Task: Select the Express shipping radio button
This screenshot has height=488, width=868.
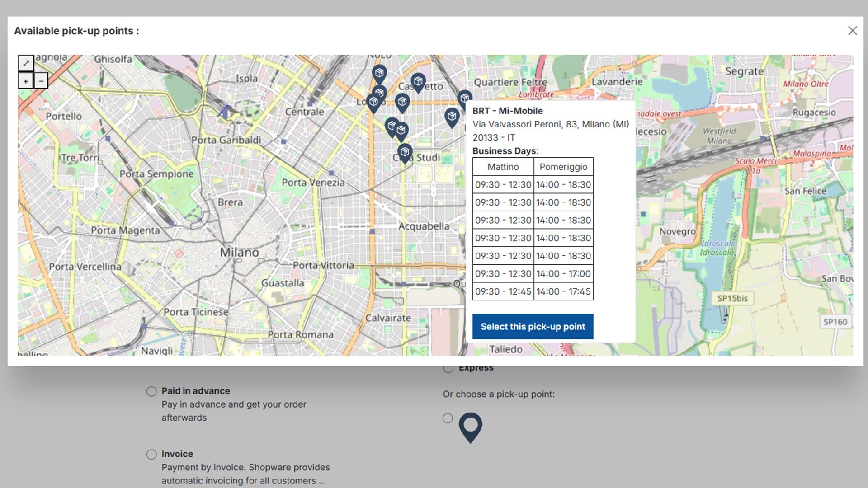Action: click(x=448, y=368)
